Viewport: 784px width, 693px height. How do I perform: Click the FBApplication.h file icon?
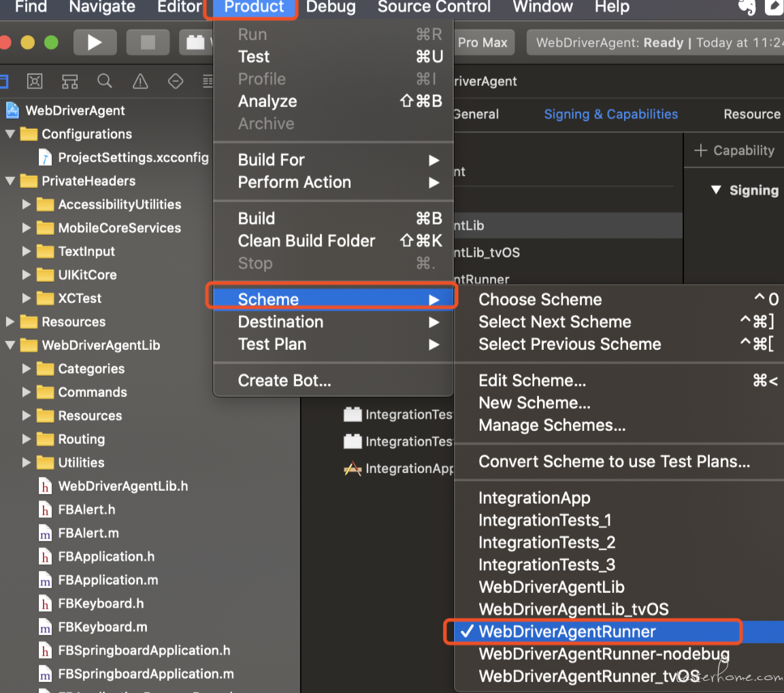coord(45,556)
